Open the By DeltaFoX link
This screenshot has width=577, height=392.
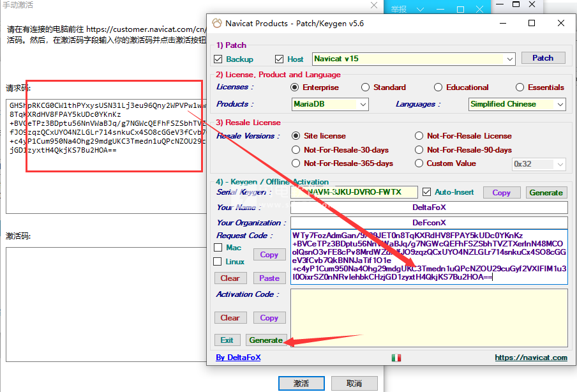238,358
